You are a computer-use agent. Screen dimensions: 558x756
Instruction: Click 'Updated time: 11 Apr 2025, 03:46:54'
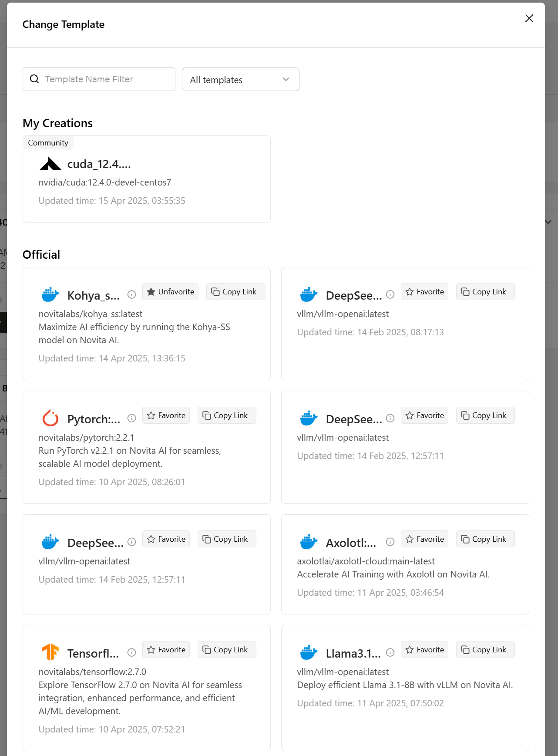[x=370, y=593]
